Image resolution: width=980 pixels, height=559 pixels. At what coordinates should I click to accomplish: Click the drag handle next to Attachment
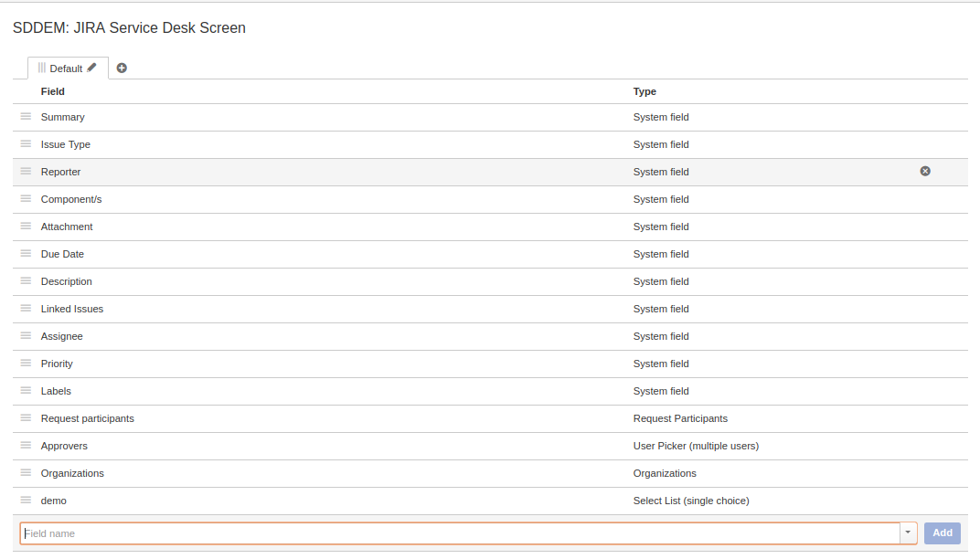pos(26,226)
